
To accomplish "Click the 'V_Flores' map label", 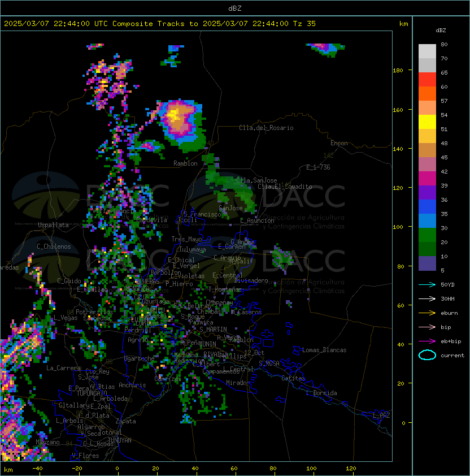I will (85, 456).
